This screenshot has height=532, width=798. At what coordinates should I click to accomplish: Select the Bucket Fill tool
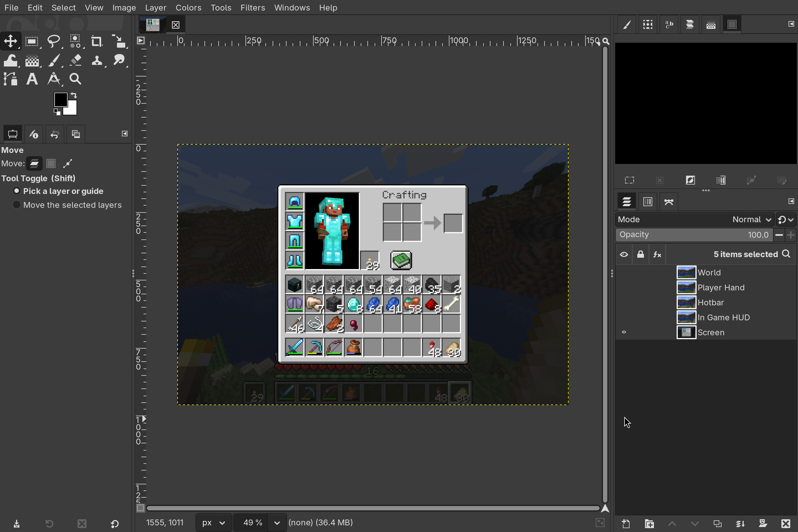(10, 60)
